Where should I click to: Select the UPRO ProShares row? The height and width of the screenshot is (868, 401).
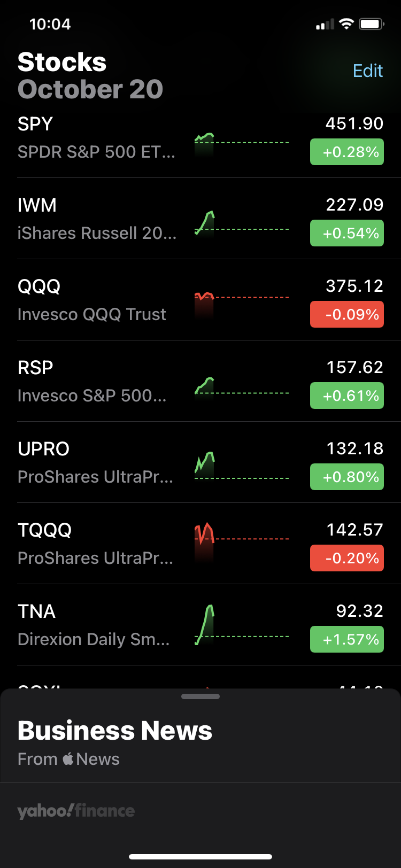point(200,462)
